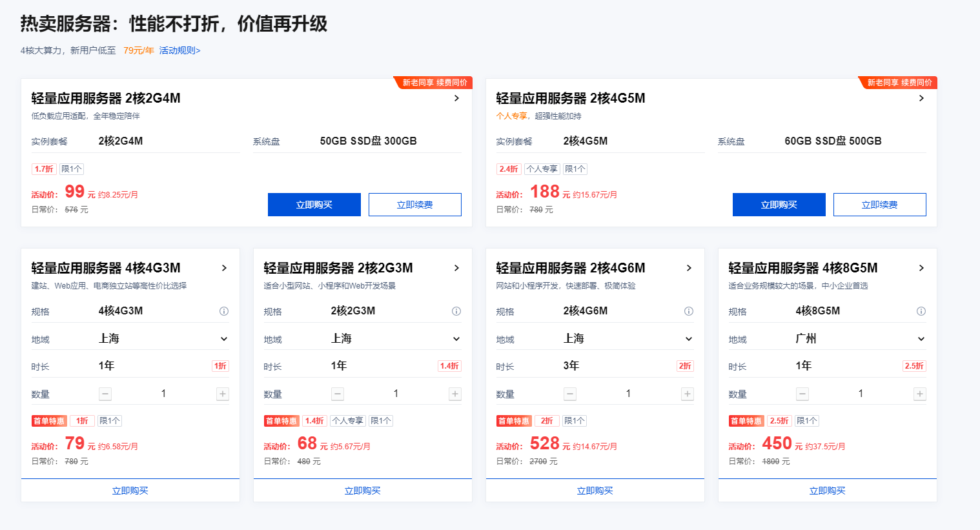Decrease quantity for 2核2G3M server

pos(338,394)
